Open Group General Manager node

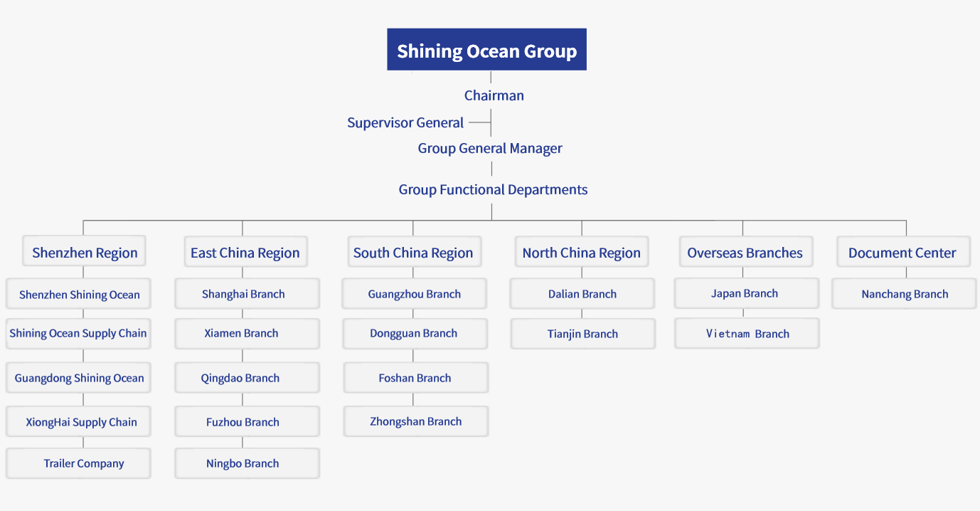tap(490, 149)
